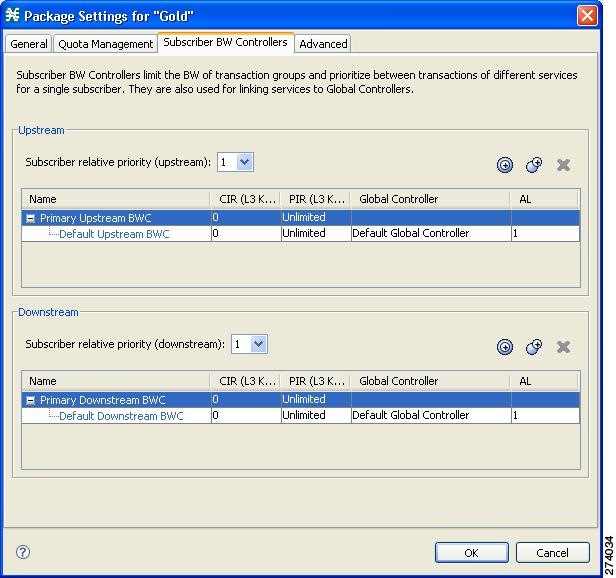Select the Primary Downstream BWC row

[301, 400]
